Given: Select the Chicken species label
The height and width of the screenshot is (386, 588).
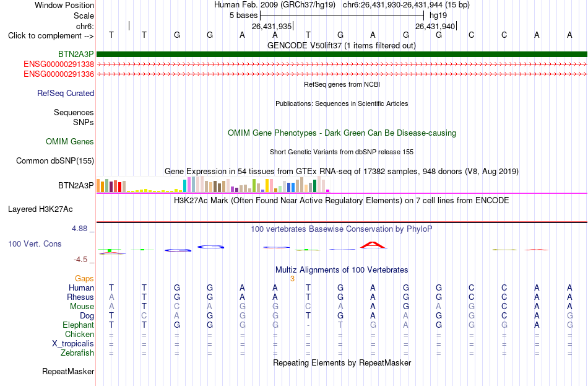Looking at the screenshot, I should (79, 334).
